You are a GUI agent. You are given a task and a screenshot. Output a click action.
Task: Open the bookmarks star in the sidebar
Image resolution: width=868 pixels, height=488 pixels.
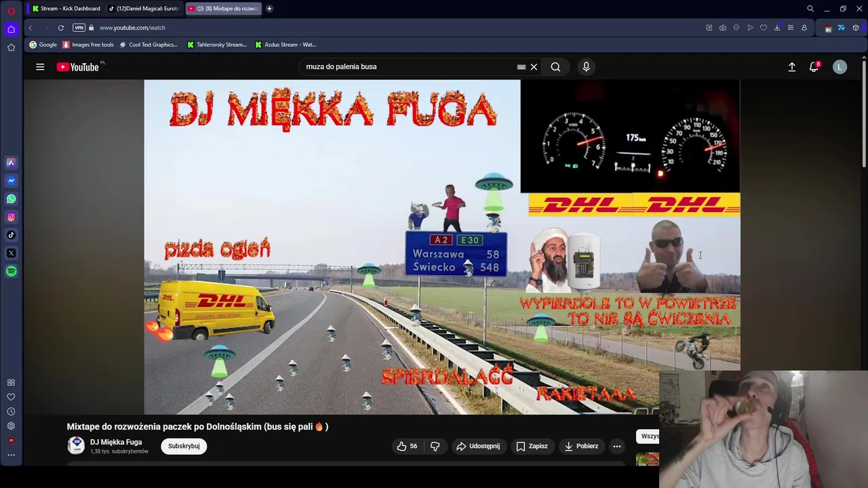click(11, 47)
